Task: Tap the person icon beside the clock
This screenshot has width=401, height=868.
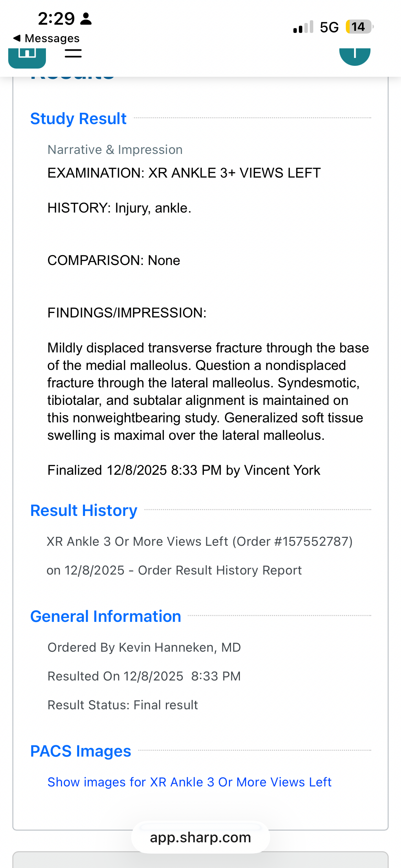Action: pos(86,19)
